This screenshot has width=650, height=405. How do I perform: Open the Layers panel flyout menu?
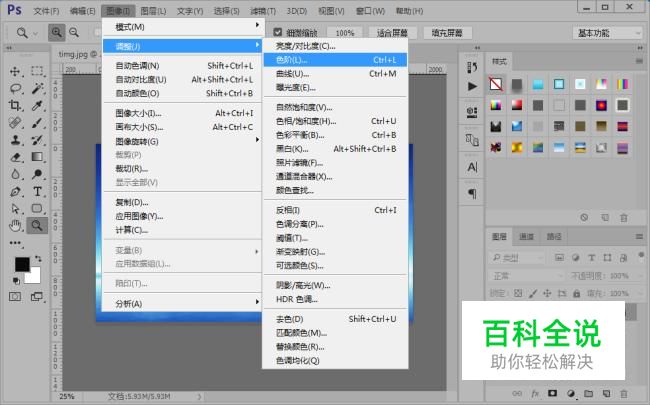(639, 237)
